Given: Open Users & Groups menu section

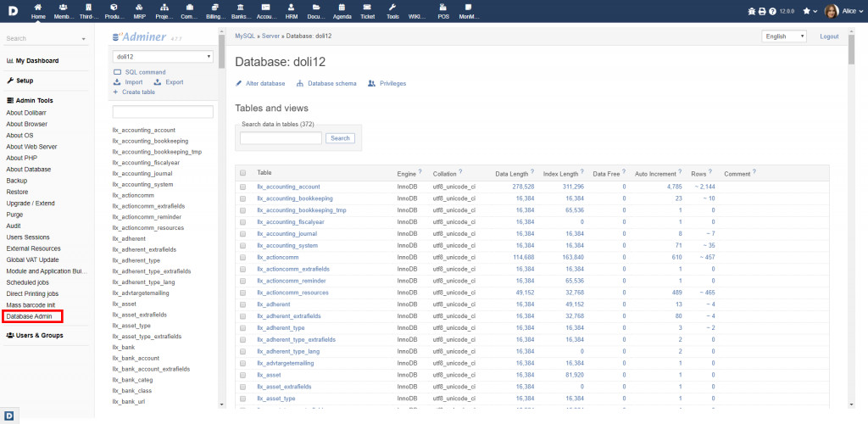Looking at the screenshot, I should (39, 335).
